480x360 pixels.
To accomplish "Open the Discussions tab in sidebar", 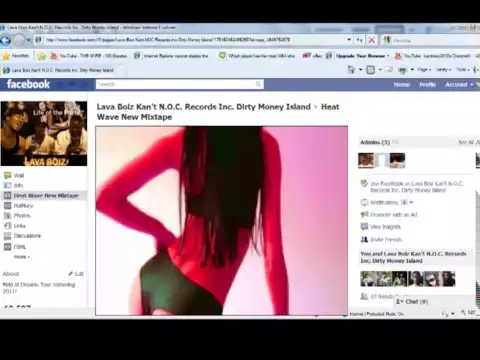I will click(x=27, y=236).
